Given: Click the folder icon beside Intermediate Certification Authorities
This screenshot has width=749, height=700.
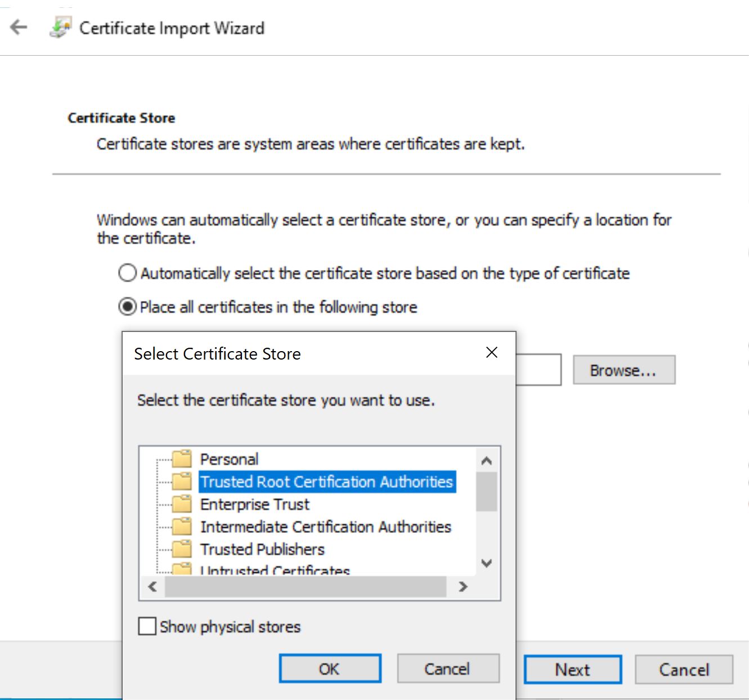Looking at the screenshot, I should [181, 527].
